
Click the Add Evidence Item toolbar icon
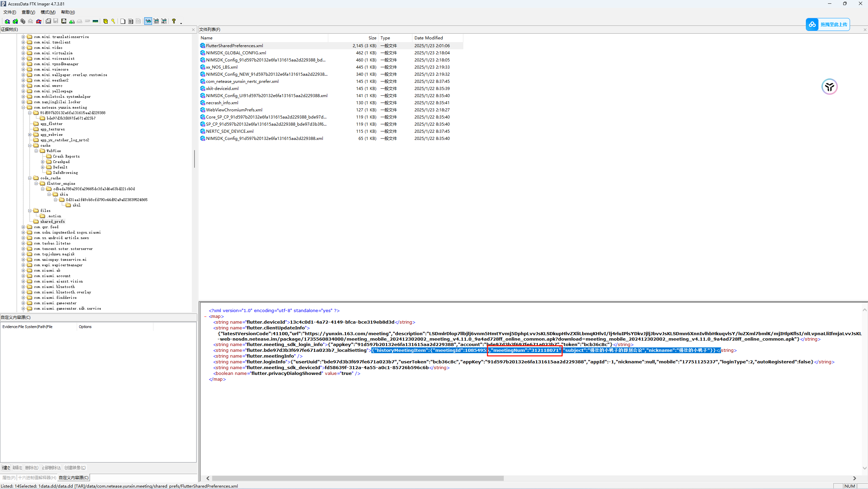[x=7, y=21]
